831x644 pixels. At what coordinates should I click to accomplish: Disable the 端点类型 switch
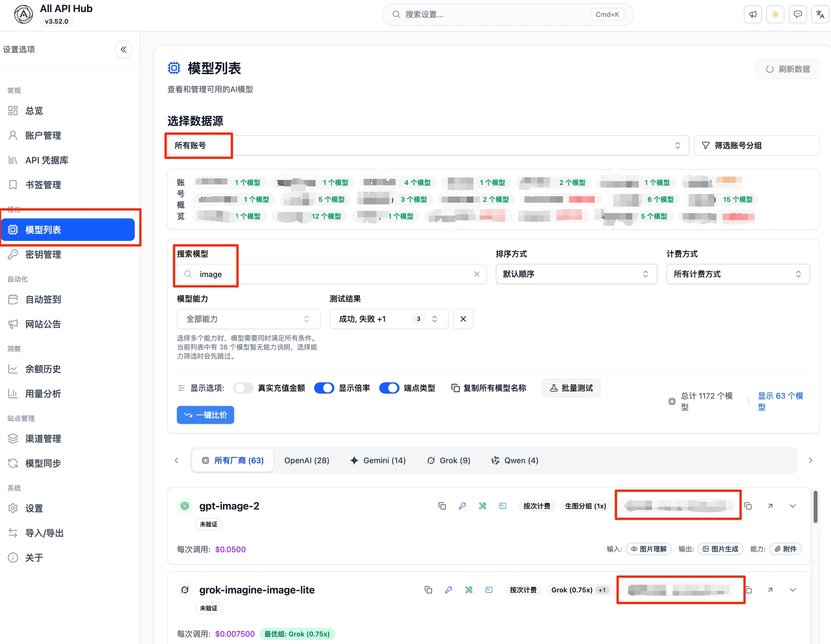tap(389, 388)
